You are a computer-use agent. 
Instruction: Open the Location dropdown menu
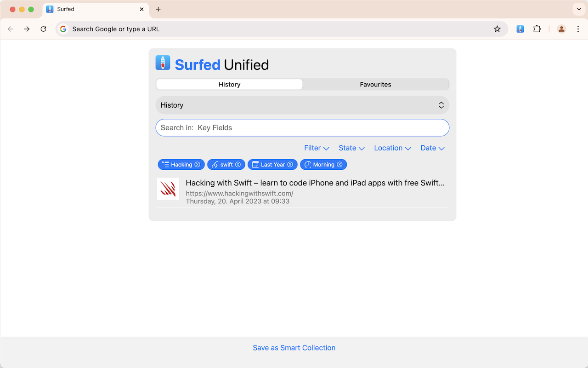392,148
